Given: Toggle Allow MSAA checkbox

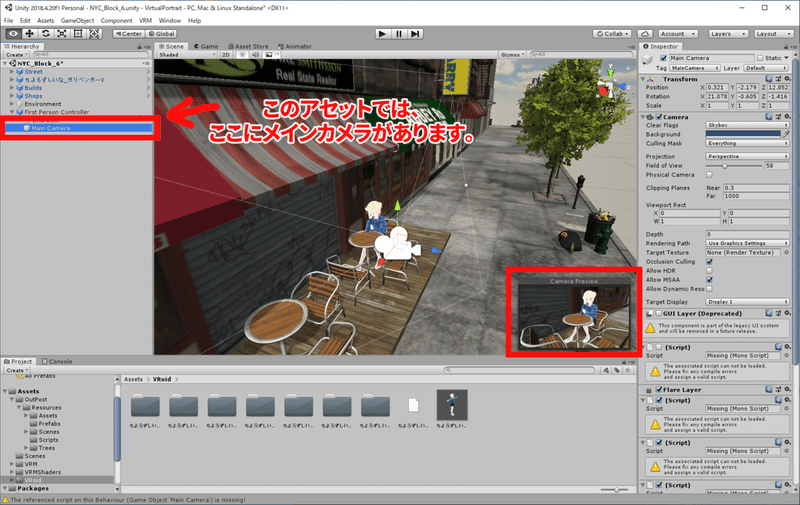Looking at the screenshot, I should 709,280.
